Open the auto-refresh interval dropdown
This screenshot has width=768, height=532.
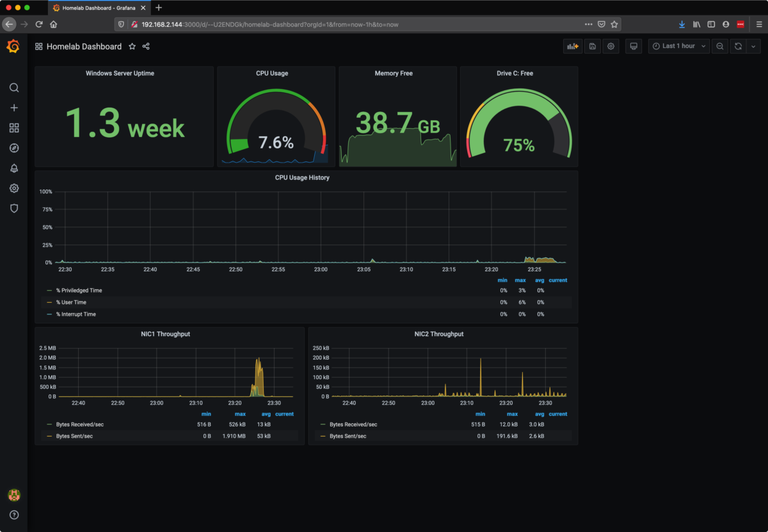coord(753,46)
